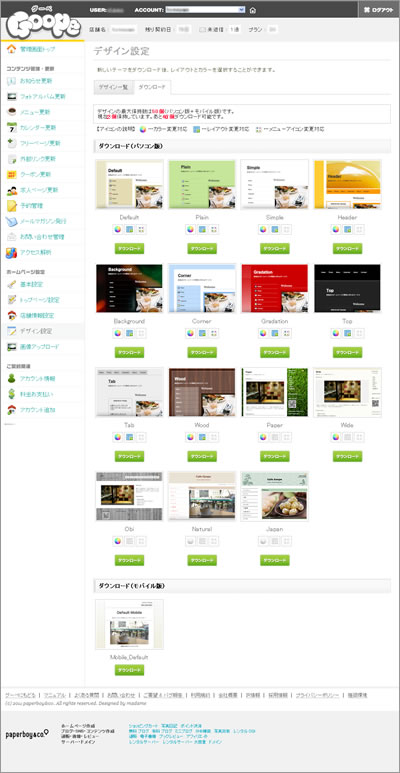
Task: Open the カレンダー更新 calendar icon in sidebar
Action: pyautogui.click(x=12, y=128)
